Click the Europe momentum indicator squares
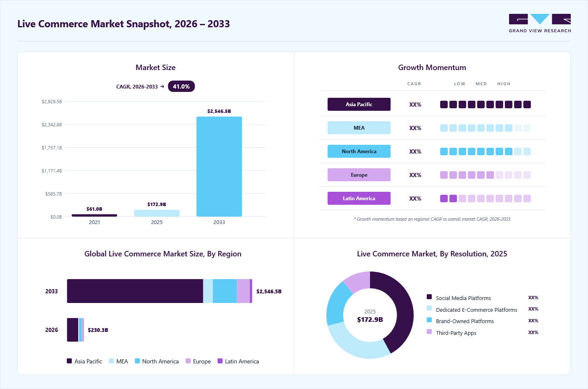This screenshot has width=588, height=389. 486,175
